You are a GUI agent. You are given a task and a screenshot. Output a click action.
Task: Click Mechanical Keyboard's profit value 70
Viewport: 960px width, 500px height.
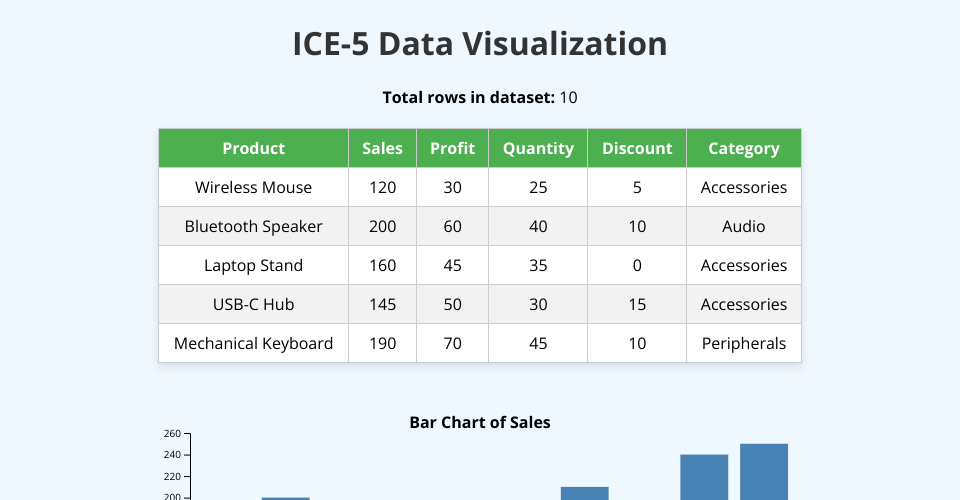[452, 343]
